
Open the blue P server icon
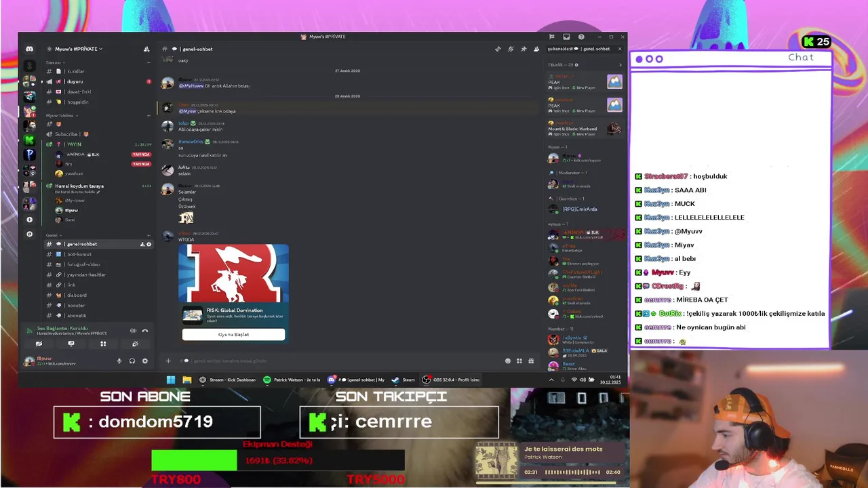tap(29, 155)
